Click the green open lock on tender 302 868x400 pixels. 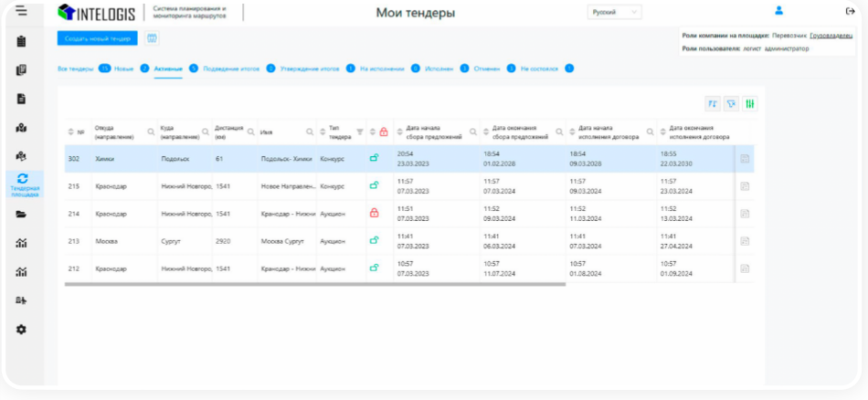(375, 158)
